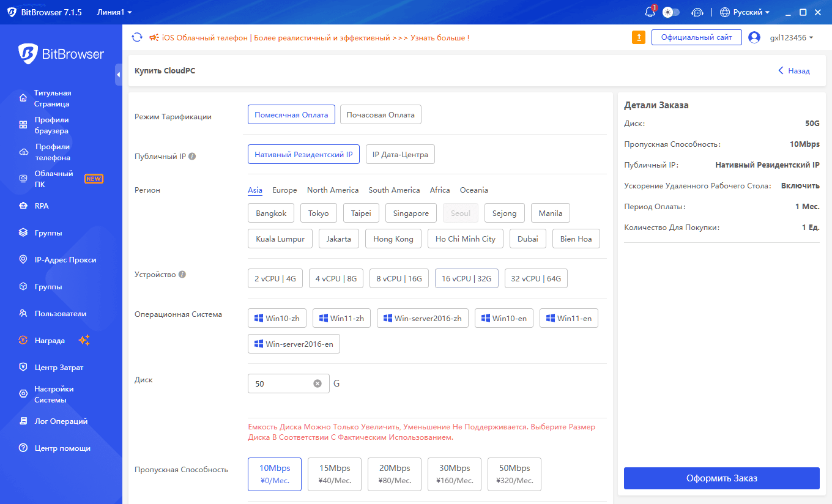Collapse the sidebar with the arrow handle
This screenshot has height=504, width=832.
click(x=119, y=74)
